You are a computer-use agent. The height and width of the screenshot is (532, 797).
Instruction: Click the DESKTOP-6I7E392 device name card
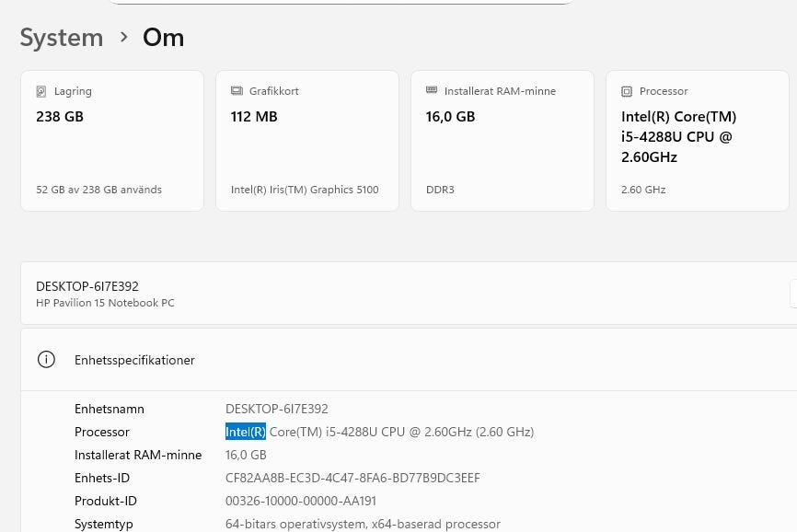(405, 293)
